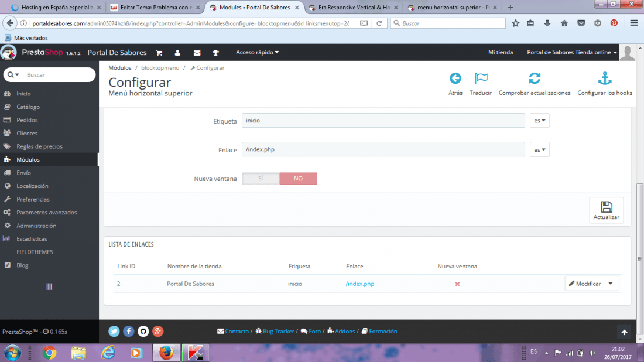Open Chrome from the Windows taskbar
Viewport: 644px width, 362px height.
tap(49, 353)
